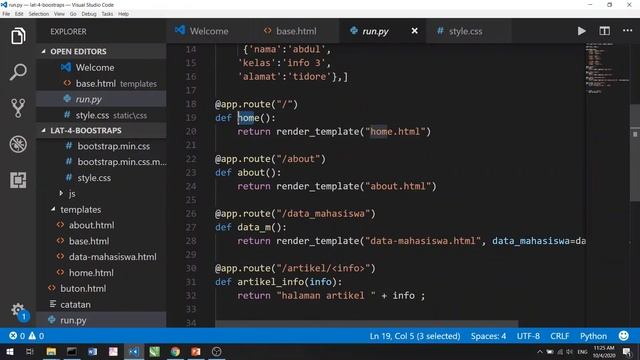The height and width of the screenshot is (360, 640).
Task: Open the editor More Actions ellipsis
Action: coord(627,31)
